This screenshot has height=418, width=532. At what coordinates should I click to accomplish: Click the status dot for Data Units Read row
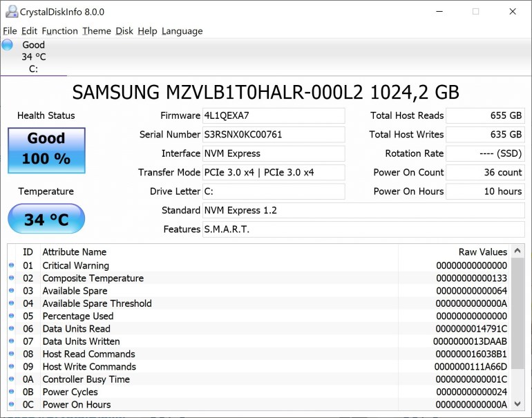[11, 328]
